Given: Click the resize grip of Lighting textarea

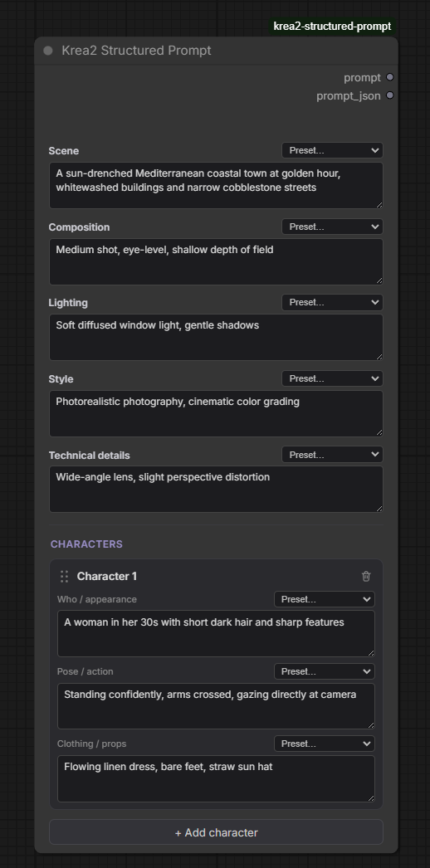Looking at the screenshot, I should click(x=379, y=357).
